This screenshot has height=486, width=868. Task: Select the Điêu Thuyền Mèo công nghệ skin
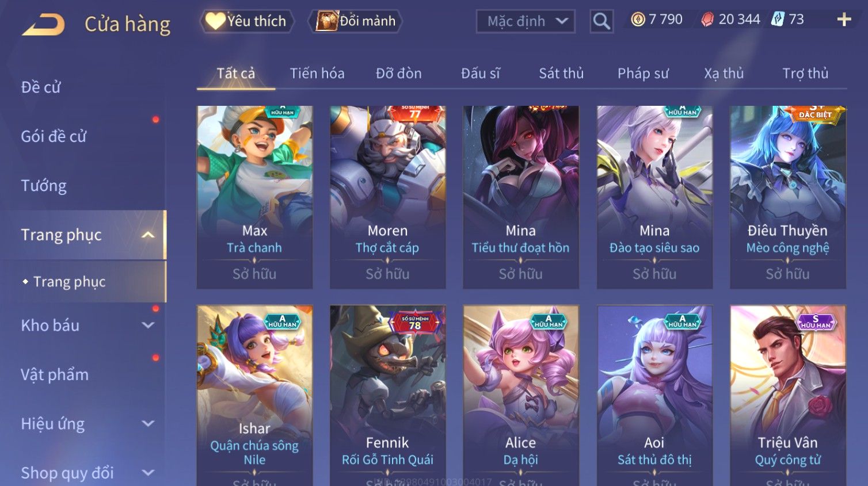787,197
